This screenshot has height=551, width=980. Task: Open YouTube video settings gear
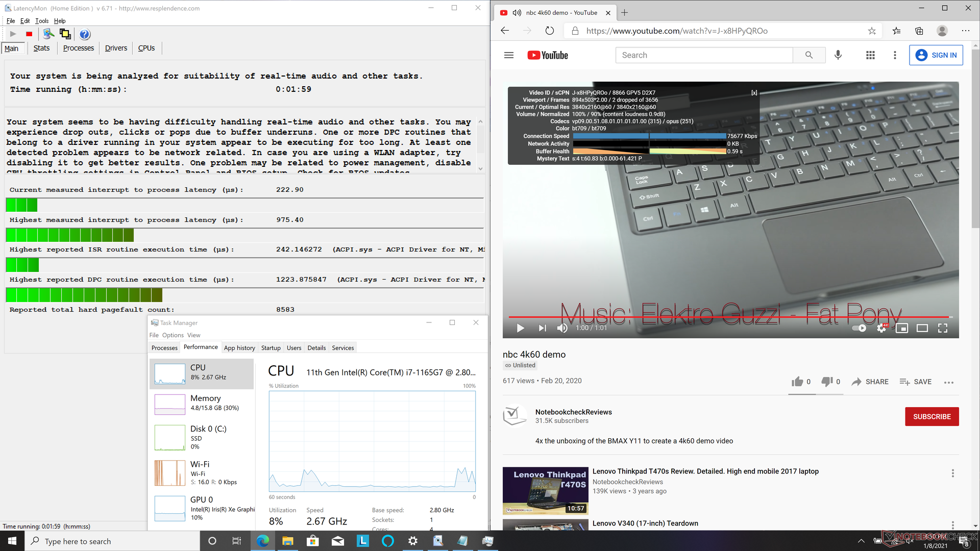[x=881, y=328]
